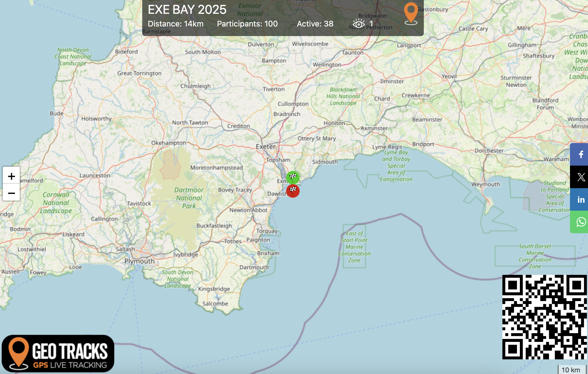Image resolution: width=588 pixels, height=374 pixels.
Task: Click the Honiton map label
Action: [334, 123]
